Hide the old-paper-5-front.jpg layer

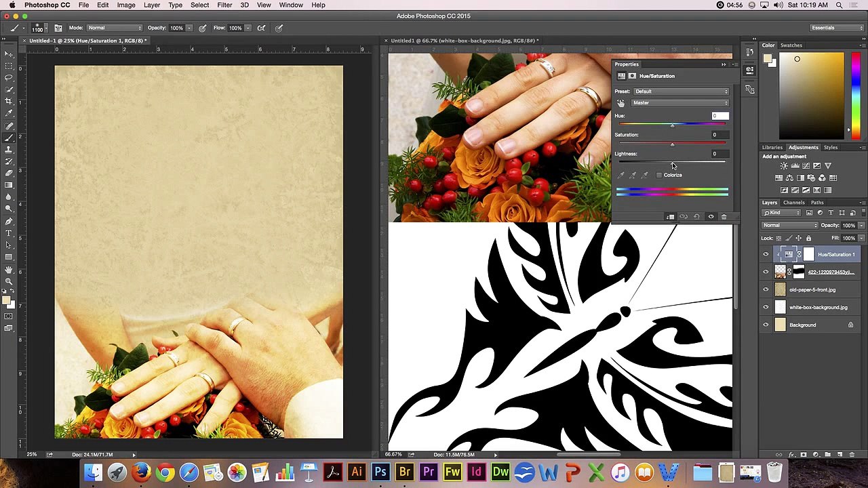[766, 290]
